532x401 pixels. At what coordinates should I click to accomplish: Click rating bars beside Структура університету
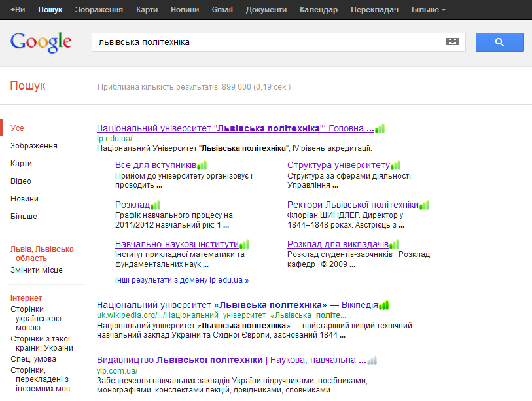(x=396, y=166)
